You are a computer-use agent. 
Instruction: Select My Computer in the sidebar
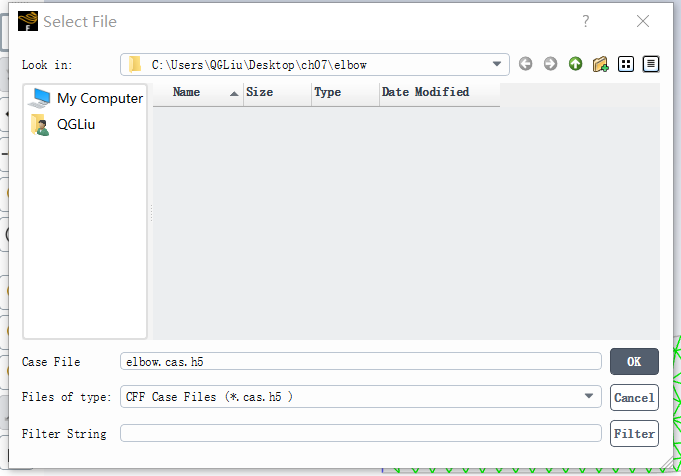click(85, 99)
